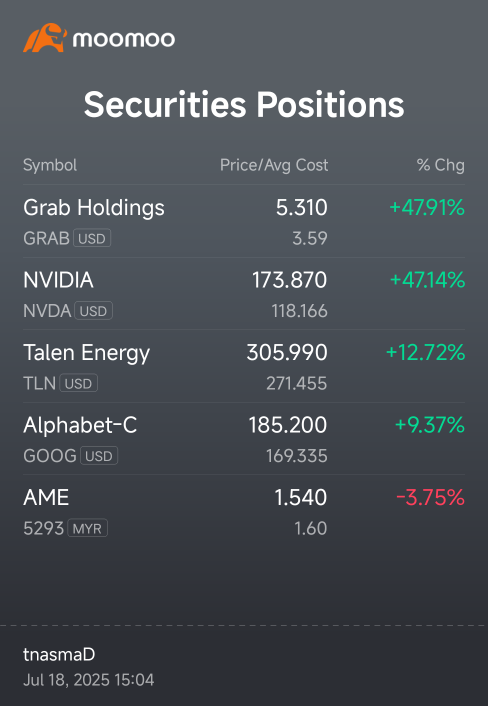
Task: Click the Securities Positions title
Action: [244, 104]
